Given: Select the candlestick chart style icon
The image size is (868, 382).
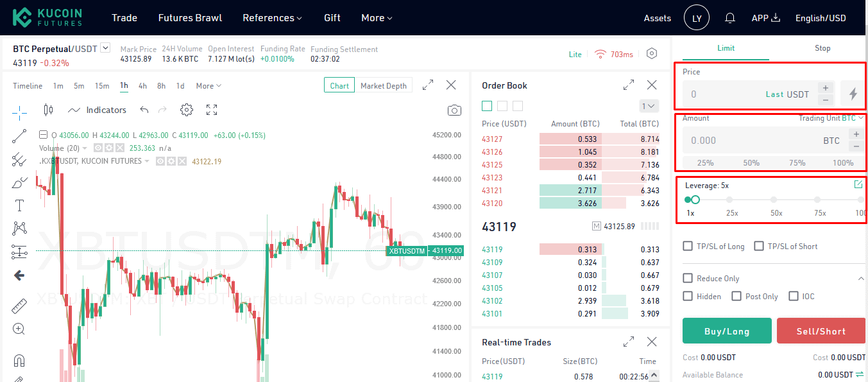Looking at the screenshot, I should pyautogui.click(x=48, y=110).
